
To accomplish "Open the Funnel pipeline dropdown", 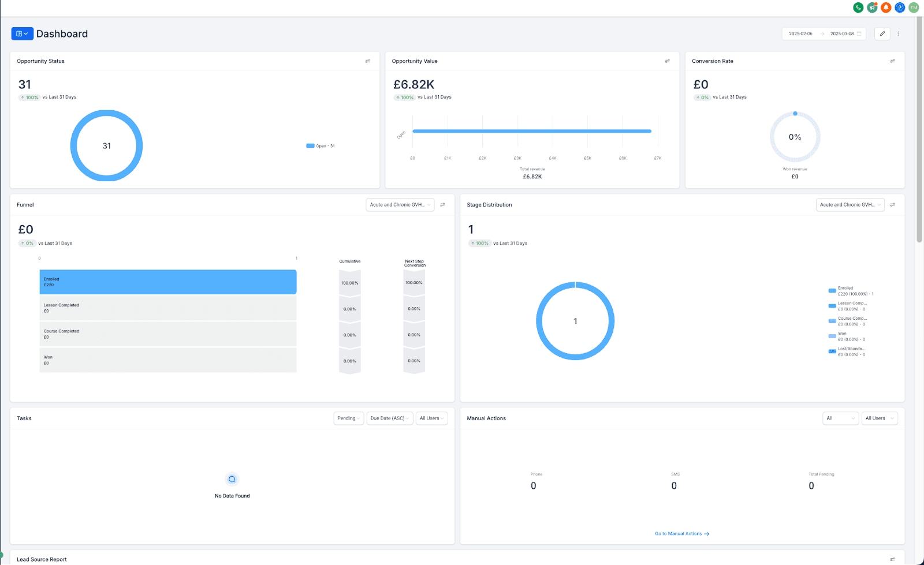I will (400, 205).
